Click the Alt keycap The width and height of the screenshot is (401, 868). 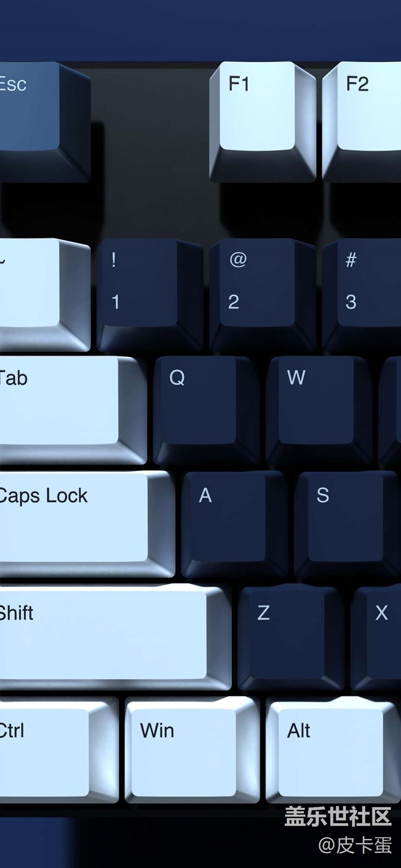[x=333, y=750]
